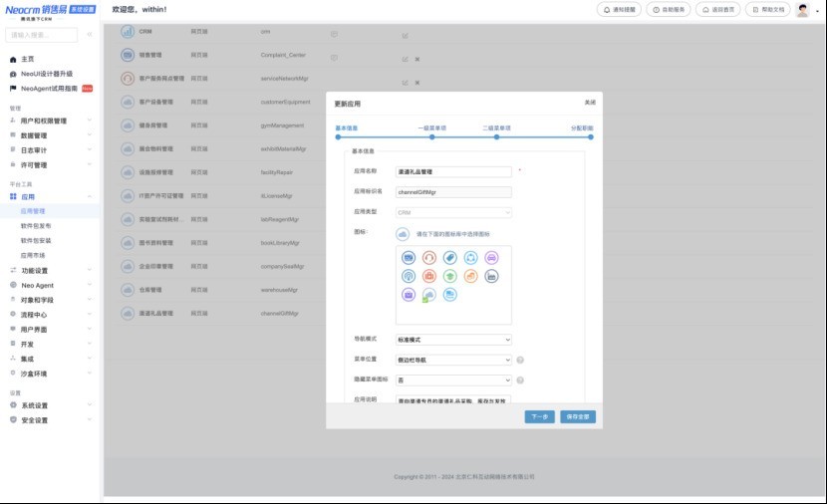Open the 导航模式 dropdown
Screen dimensions: 827x504
[453, 340]
